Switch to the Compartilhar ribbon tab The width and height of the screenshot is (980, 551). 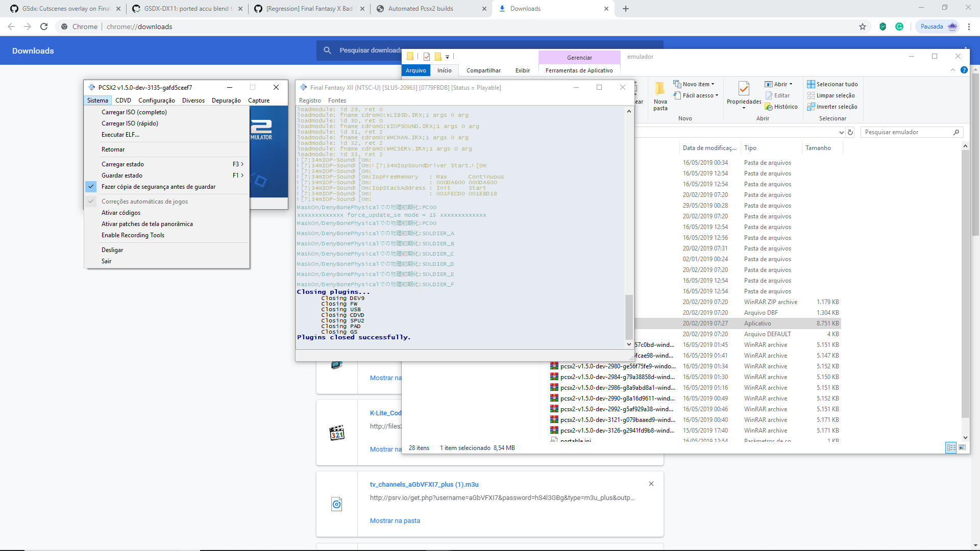pos(483,70)
